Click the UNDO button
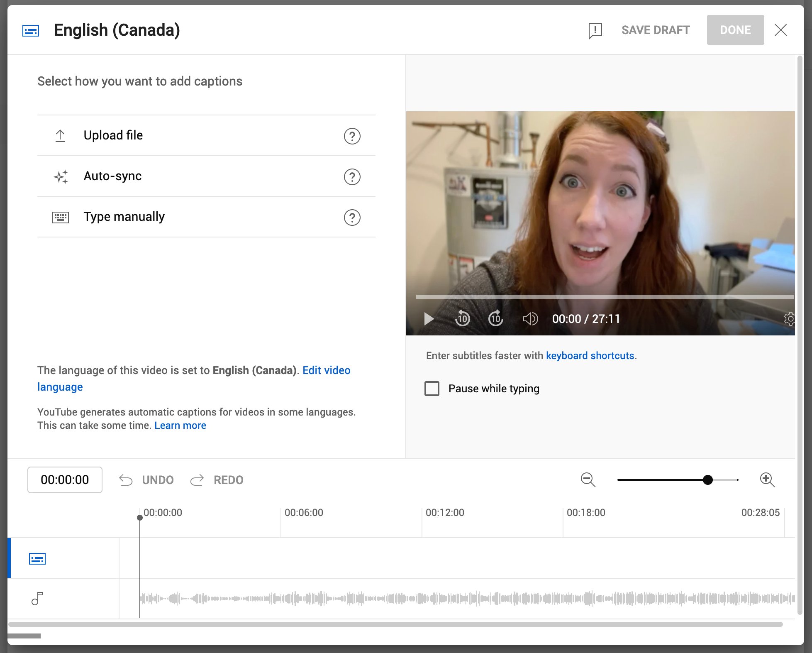The height and width of the screenshot is (653, 812). point(146,480)
